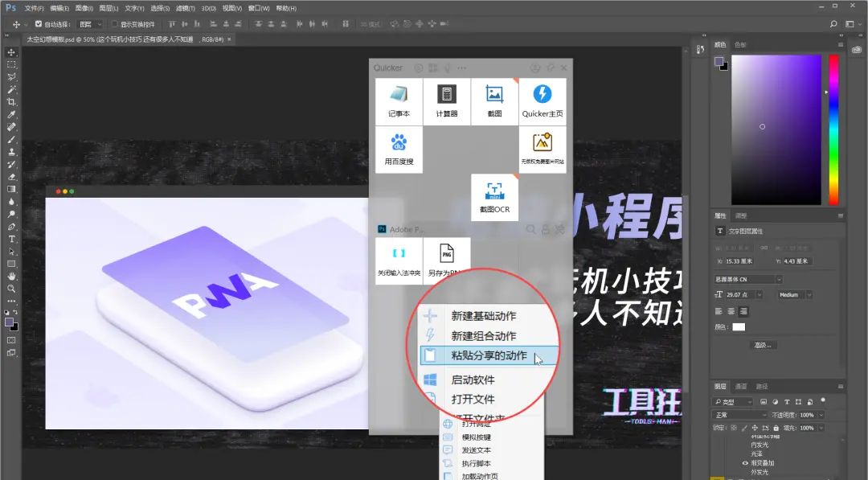
Task: Start the 用百度搜 search action
Action: [399, 149]
